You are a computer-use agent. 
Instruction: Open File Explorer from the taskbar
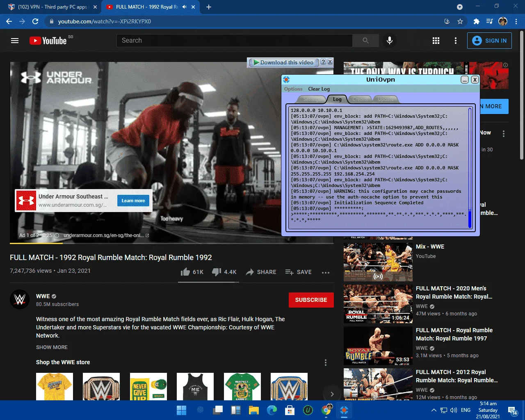pos(254,410)
